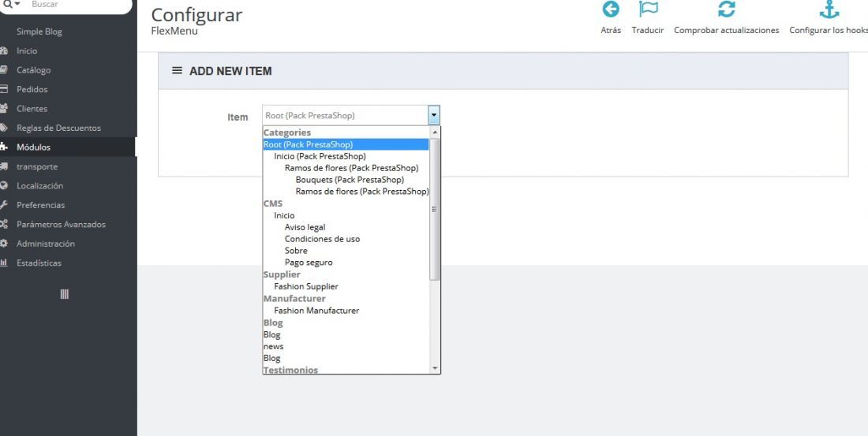Click the dropdown list scrollbar thumb
This screenshot has width=868, height=436.
click(435, 209)
